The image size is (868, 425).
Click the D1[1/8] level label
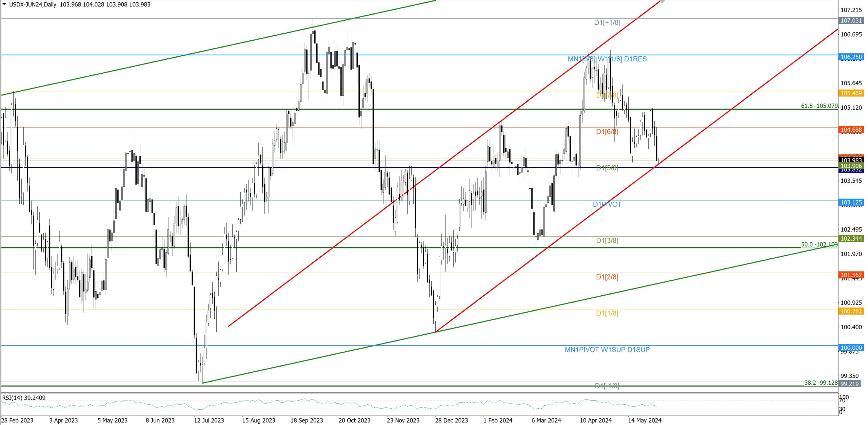click(607, 313)
